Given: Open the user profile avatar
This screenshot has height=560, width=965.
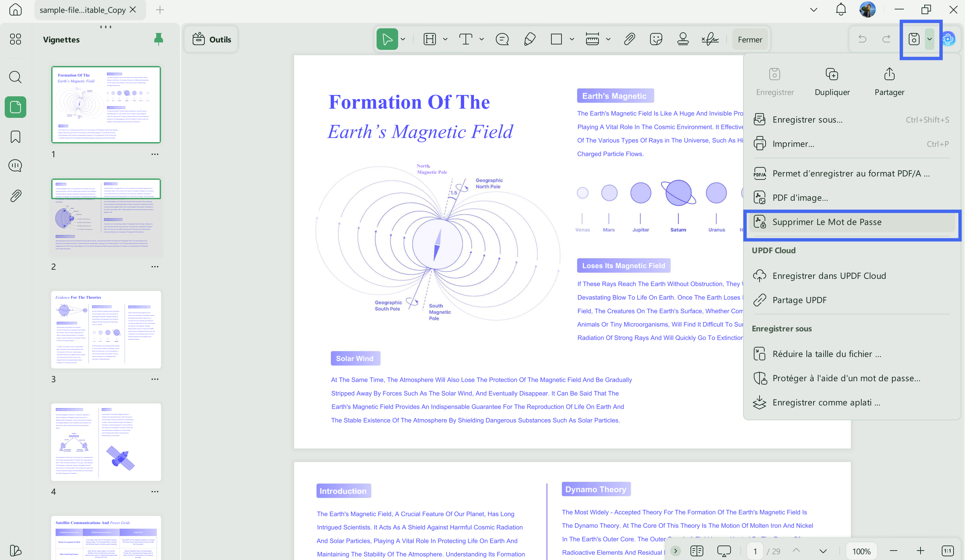Looking at the screenshot, I should (x=867, y=9).
